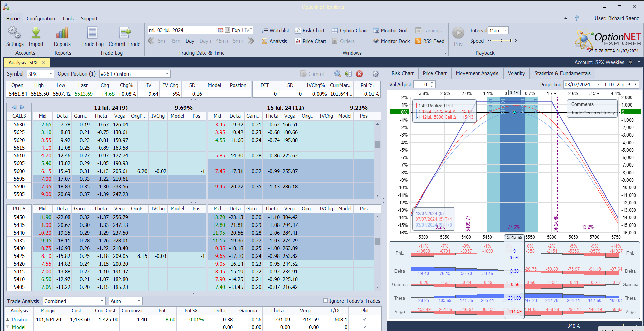644x331 pixels.
Task: Open the Interval 15m dropdown
Action: tap(505, 31)
